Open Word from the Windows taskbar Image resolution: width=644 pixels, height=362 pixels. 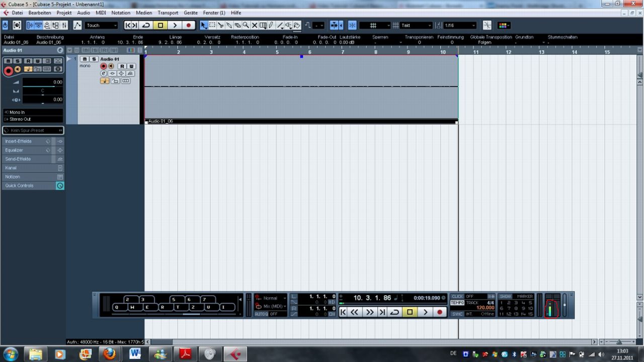pos(135,354)
